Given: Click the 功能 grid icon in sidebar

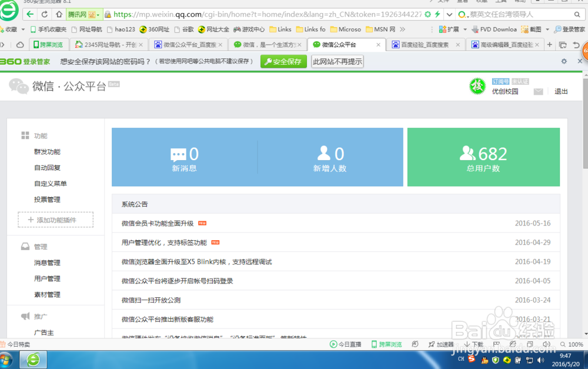Looking at the screenshot, I should (x=25, y=135).
